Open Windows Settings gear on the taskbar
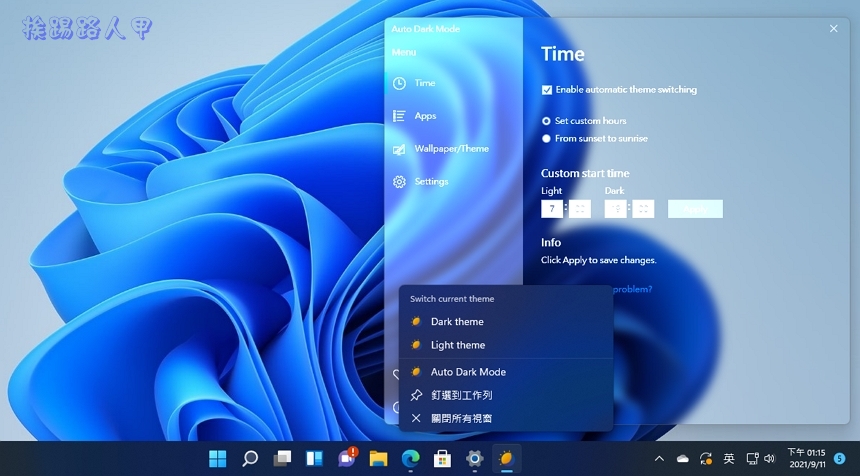This screenshot has height=476, width=860. coord(474,458)
